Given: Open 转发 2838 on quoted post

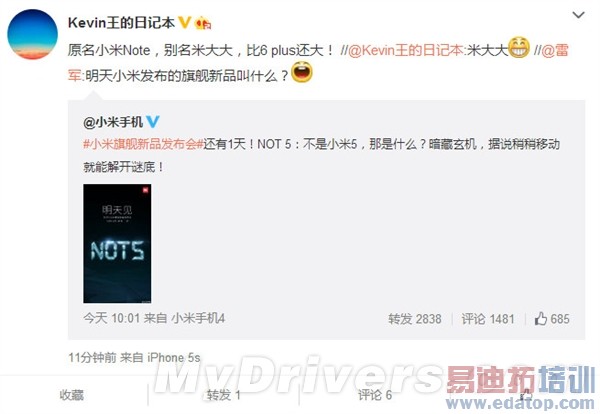Looking at the screenshot, I should [415, 319].
